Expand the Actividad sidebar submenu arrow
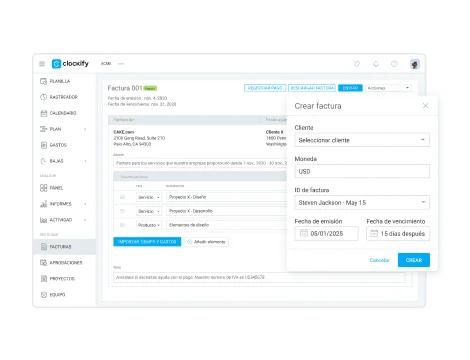The height and width of the screenshot is (360, 470). click(x=85, y=220)
